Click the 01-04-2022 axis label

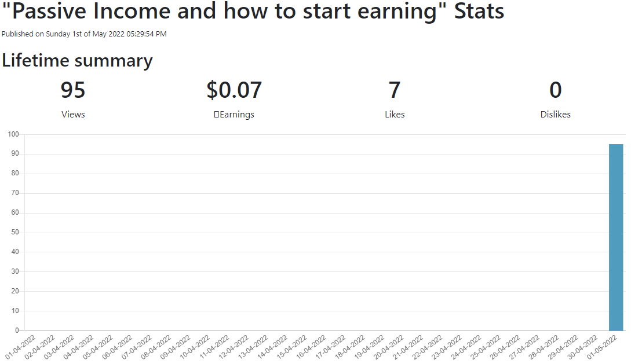[21, 347]
